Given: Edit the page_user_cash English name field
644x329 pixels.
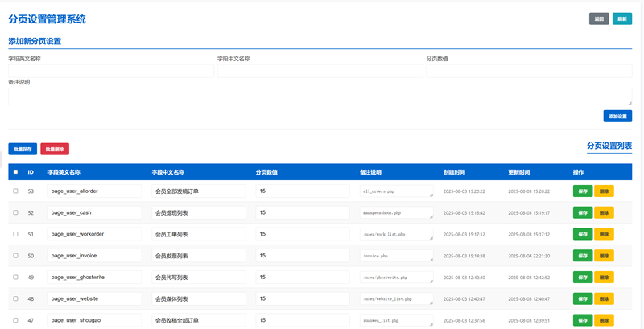Looking at the screenshot, I should point(94,212).
